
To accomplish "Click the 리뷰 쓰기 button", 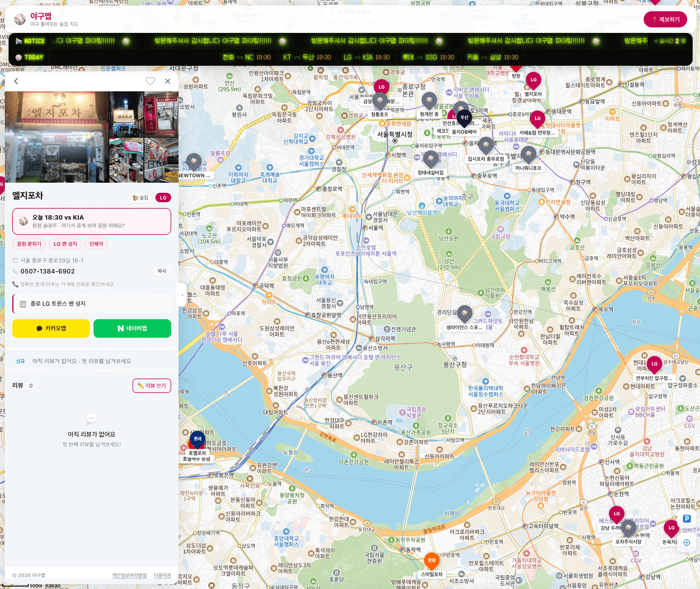I will coord(152,386).
